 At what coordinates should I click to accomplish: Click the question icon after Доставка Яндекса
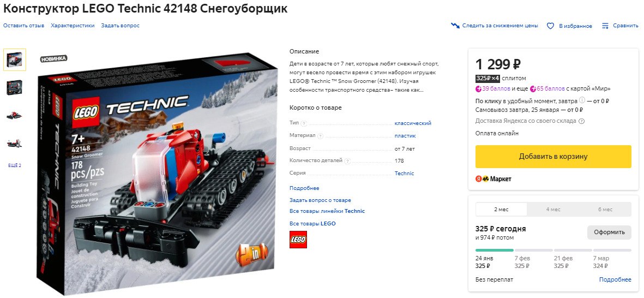[x=582, y=121]
